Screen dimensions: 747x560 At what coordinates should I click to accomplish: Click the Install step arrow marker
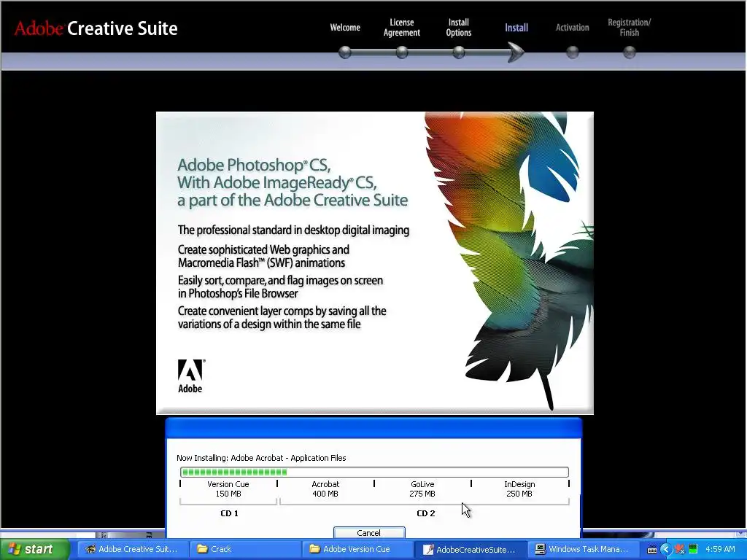[516, 52]
